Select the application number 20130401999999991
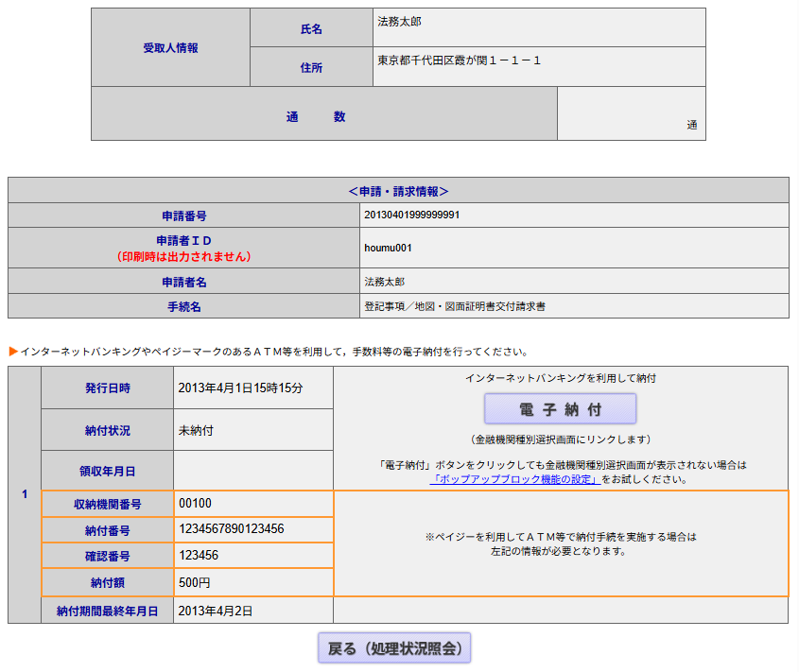Screen dimensions: 799x672 pyautogui.click(x=411, y=215)
